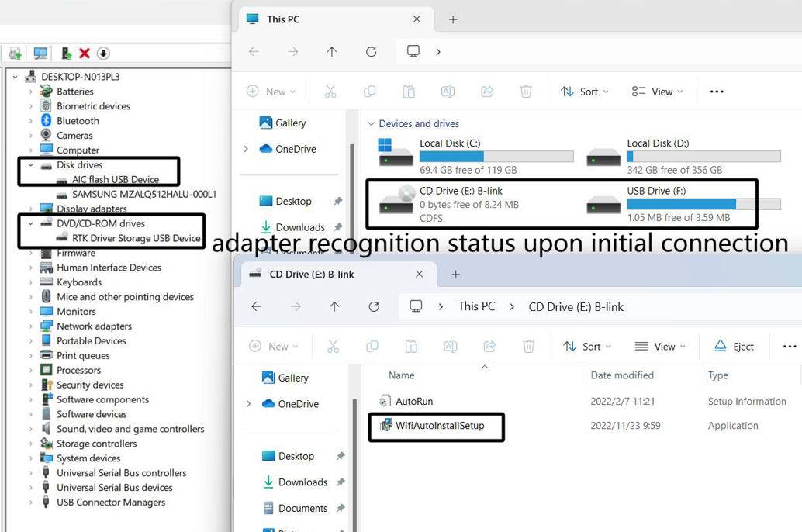Add a new tab in CD Drive window

tap(455, 275)
